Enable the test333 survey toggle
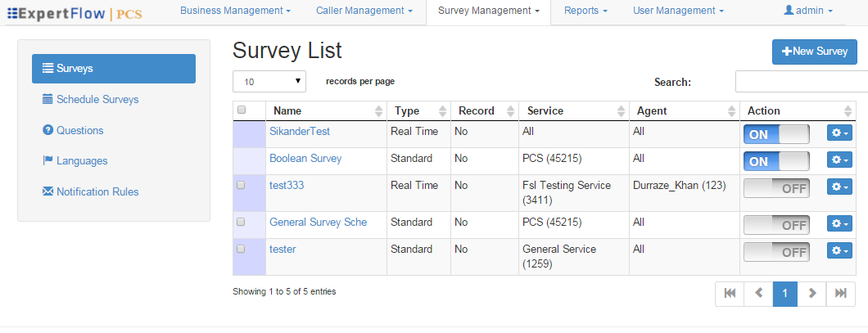 point(775,188)
